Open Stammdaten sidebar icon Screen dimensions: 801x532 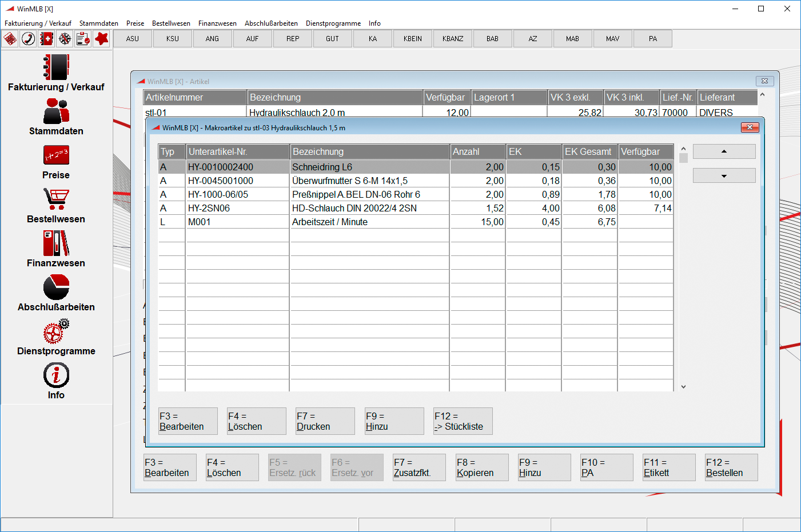click(x=56, y=111)
